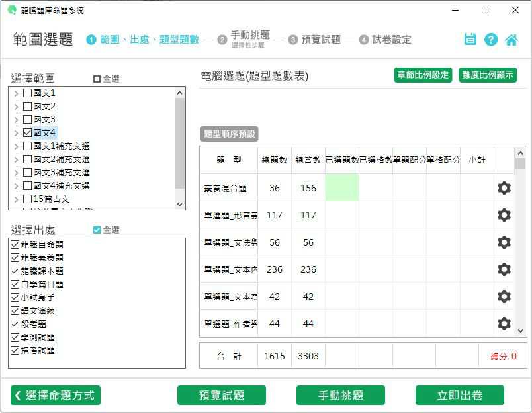Image resolution: width=532 pixels, height=413 pixels.
Task: Expand the 國文2補充文選 tree node
Action: (x=16, y=160)
